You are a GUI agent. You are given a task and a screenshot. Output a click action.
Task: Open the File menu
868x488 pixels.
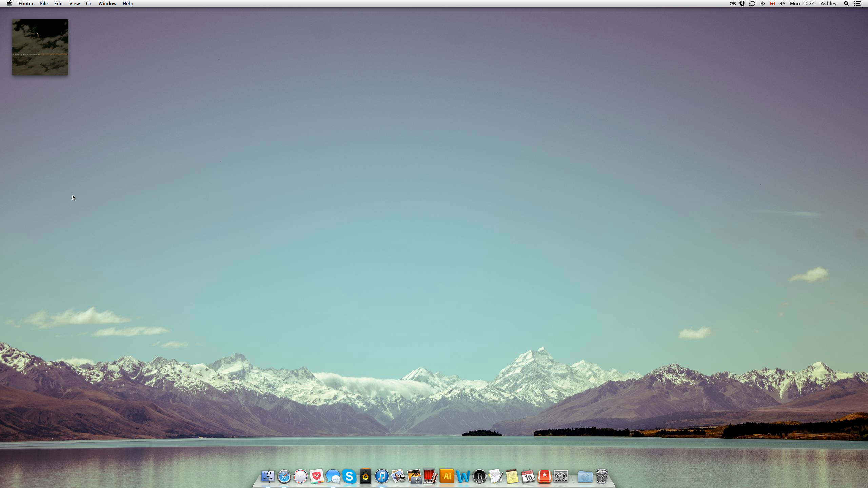44,4
